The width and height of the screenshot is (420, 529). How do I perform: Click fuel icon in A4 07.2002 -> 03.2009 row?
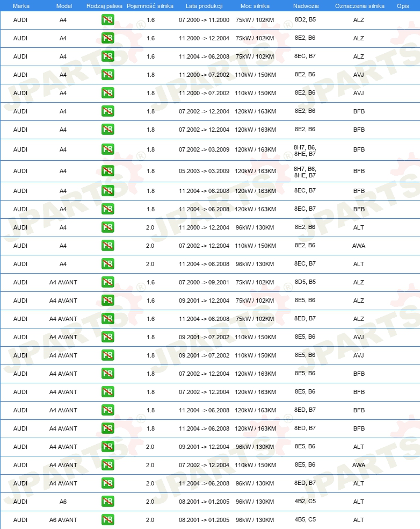[x=107, y=149]
